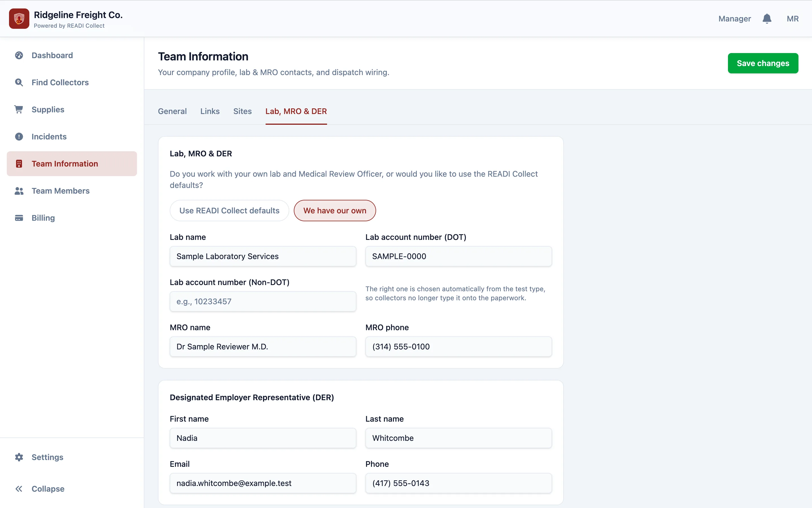812x508 pixels.
Task: Navigate to Find Collectors
Action: point(72,82)
